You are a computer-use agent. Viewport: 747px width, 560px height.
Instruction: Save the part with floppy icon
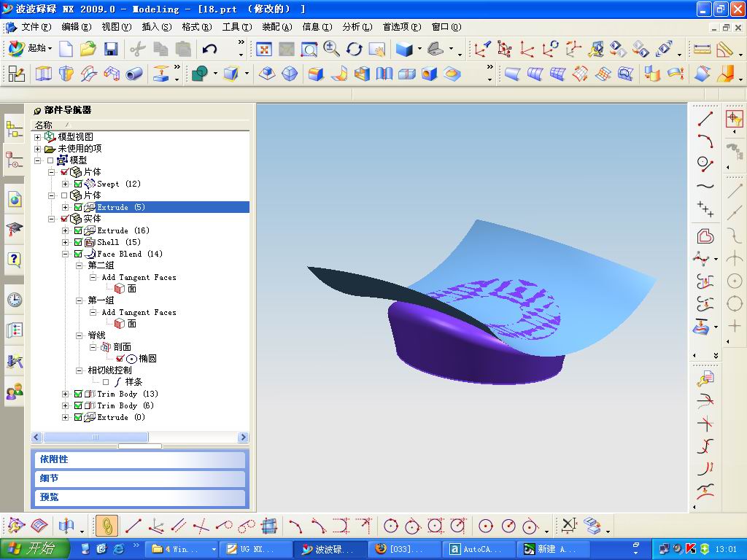(111, 49)
